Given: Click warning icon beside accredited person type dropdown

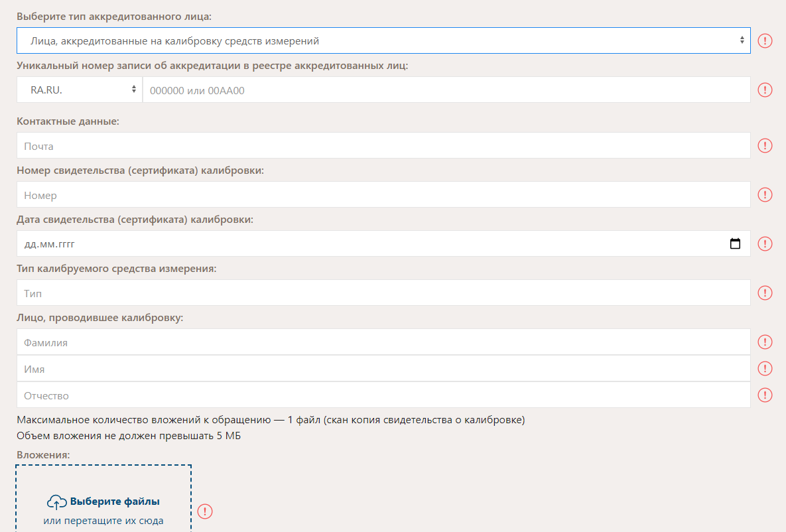Looking at the screenshot, I should coord(765,41).
